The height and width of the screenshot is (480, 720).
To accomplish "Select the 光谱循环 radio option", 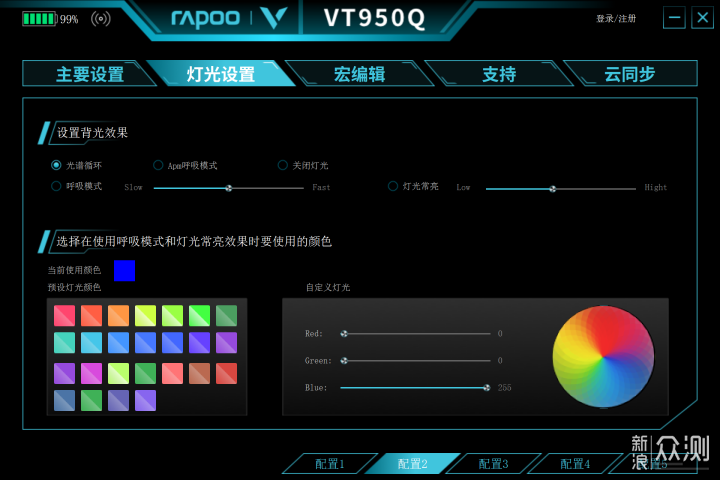I will click(56, 165).
